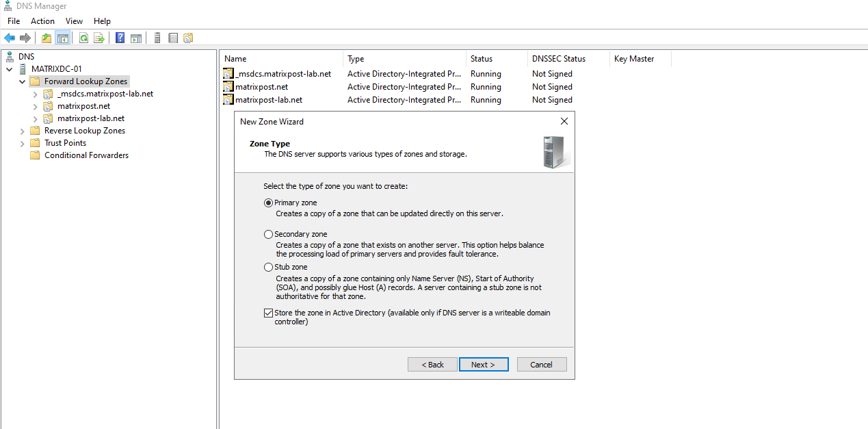
Task: Sort by the Name column header
Action: point(281,59)
